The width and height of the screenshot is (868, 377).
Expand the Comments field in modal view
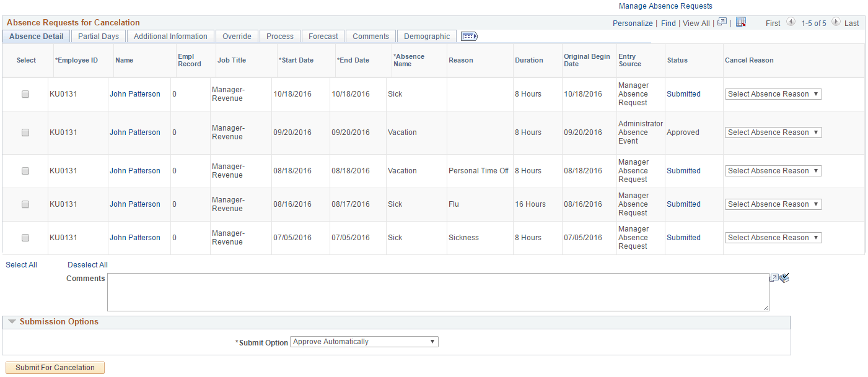774,277
